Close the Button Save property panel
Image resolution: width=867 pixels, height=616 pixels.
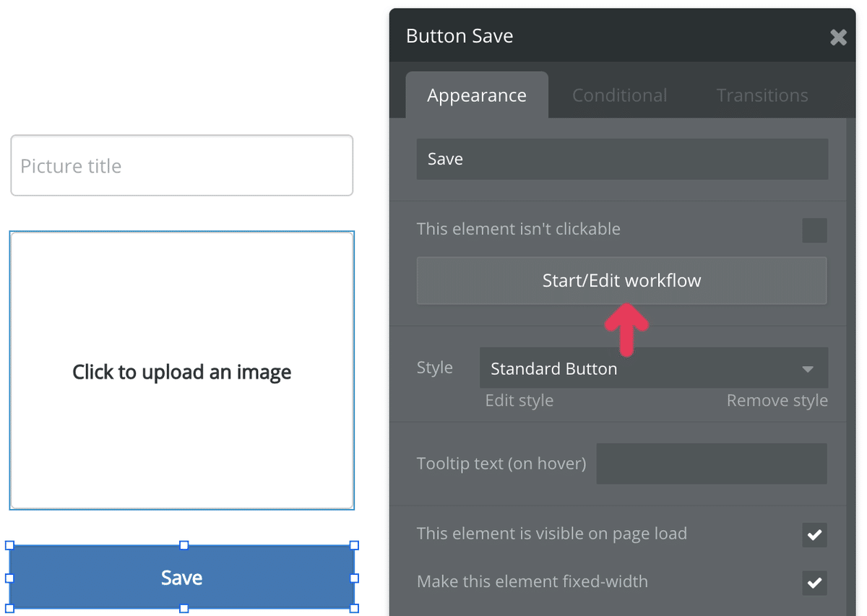(838, 37)
